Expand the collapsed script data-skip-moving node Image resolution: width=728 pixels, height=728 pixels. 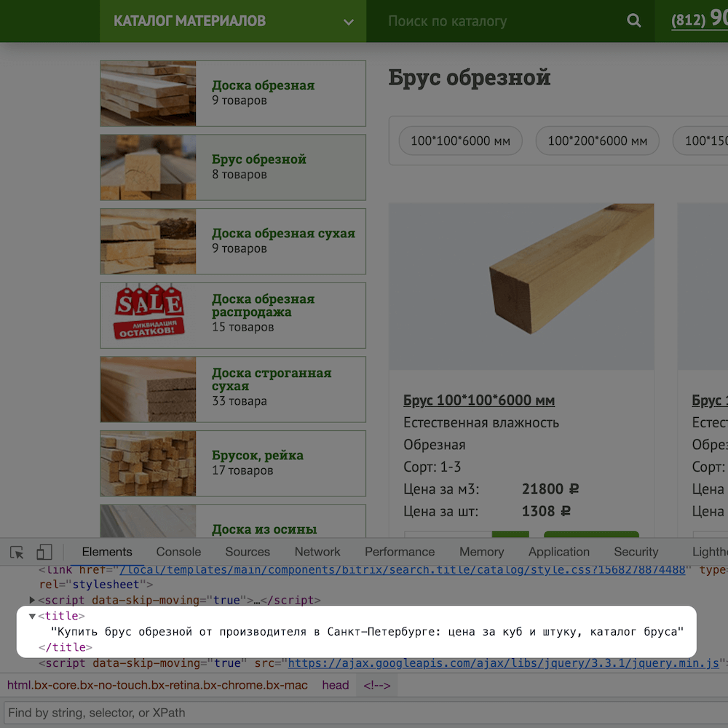click(x=32, y=601)
